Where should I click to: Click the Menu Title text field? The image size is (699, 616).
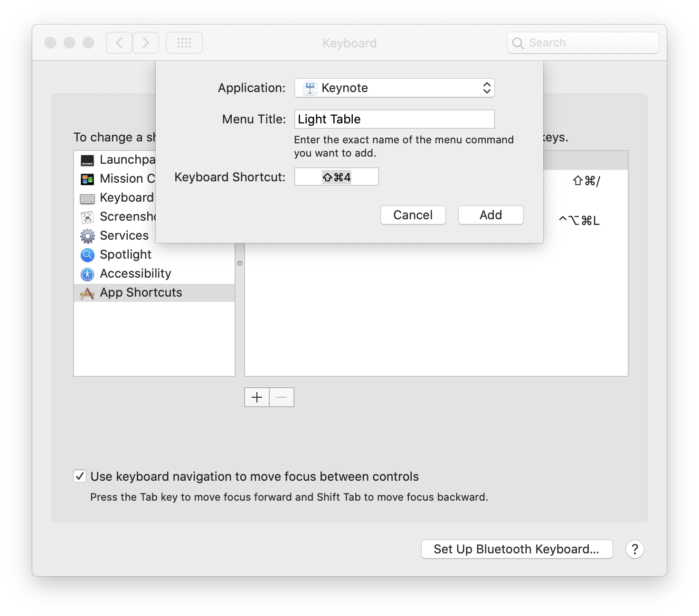(x=394, y=119)
